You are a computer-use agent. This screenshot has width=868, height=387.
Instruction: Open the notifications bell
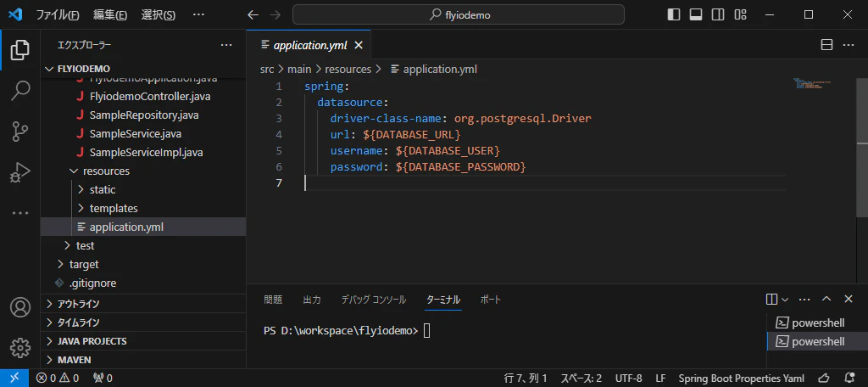849,379
